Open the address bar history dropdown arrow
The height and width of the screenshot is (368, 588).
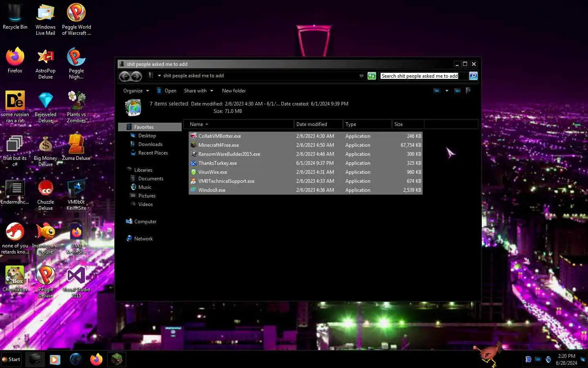[x=361, y=76]
